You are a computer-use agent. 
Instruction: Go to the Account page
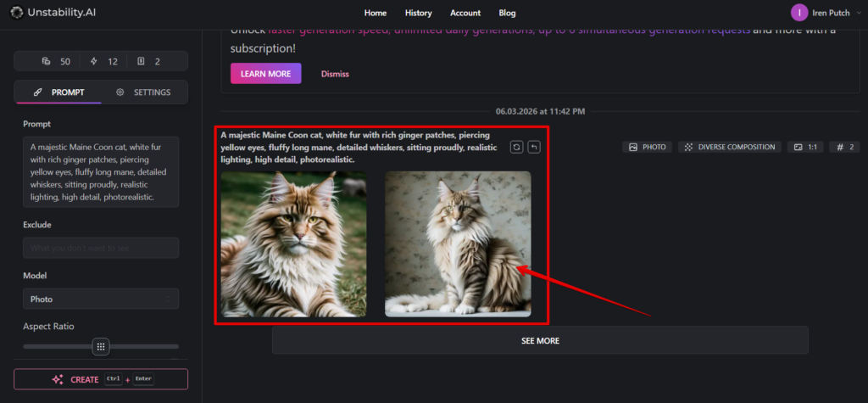tap(465, 13)
